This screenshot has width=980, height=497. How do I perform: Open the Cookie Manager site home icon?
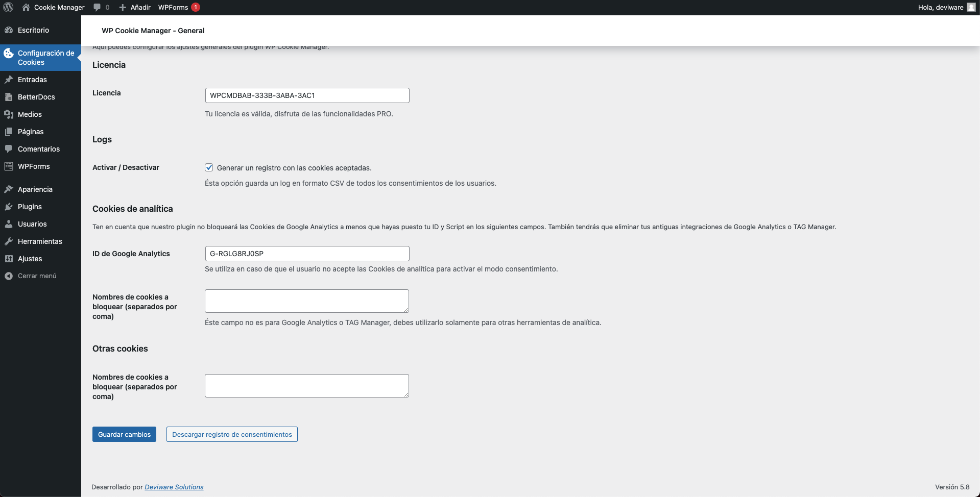pos(26,7)
